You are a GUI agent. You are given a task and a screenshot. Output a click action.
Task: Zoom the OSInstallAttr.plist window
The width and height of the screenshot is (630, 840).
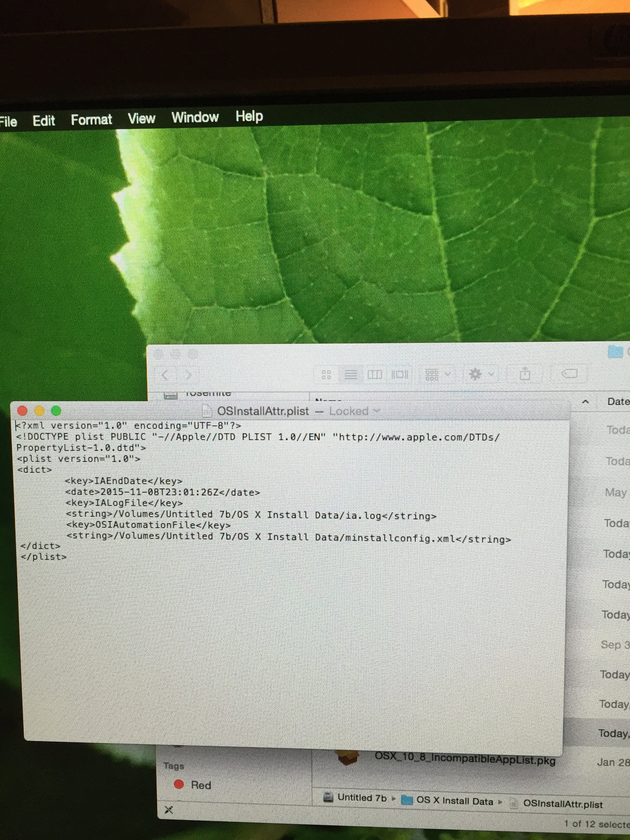click(x=56, y=411)
